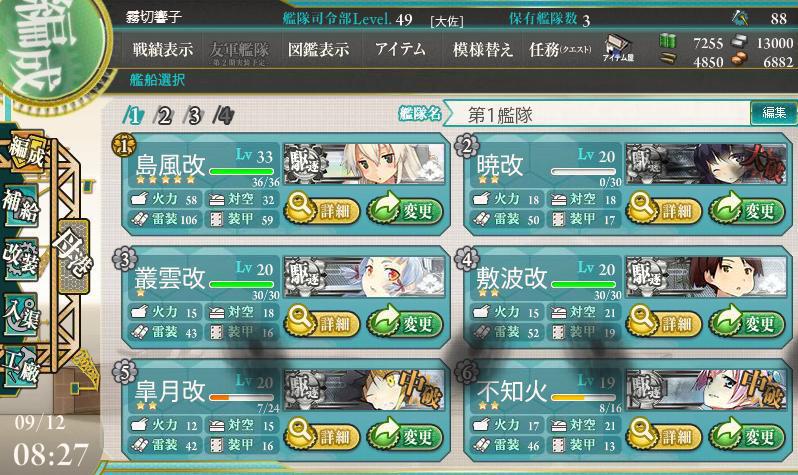This screenshot has height=475, width=798.
Task: Open the アイテム屋 item shop icon
Action: 618,49
